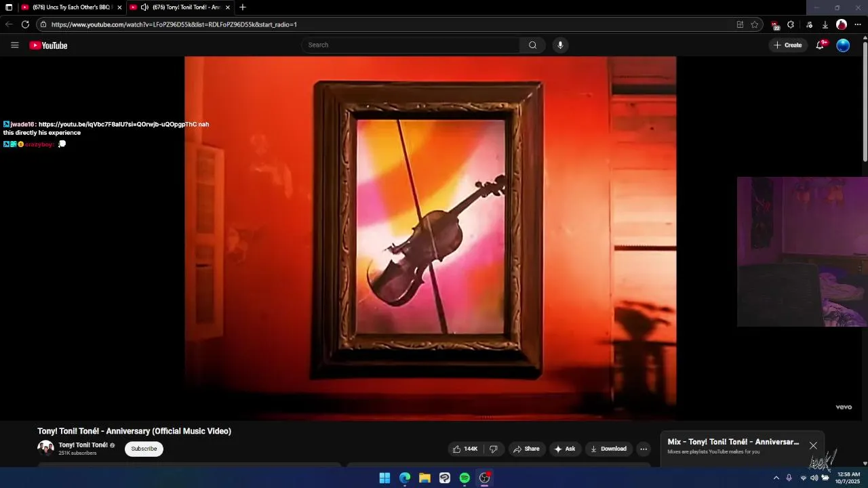Viewport: 868px width, 488px height.
Task: Open a new browser tab
Action: tap(243, 7)
